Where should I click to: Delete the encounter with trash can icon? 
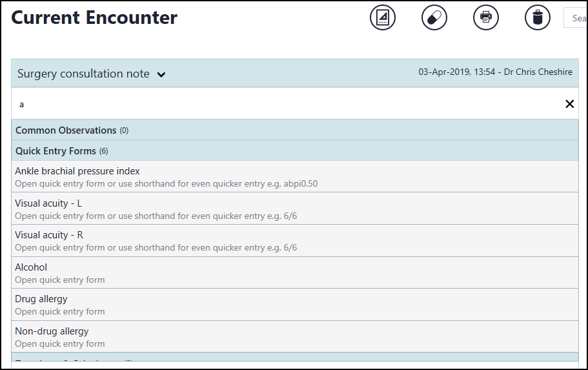click(x=538, y=17)
